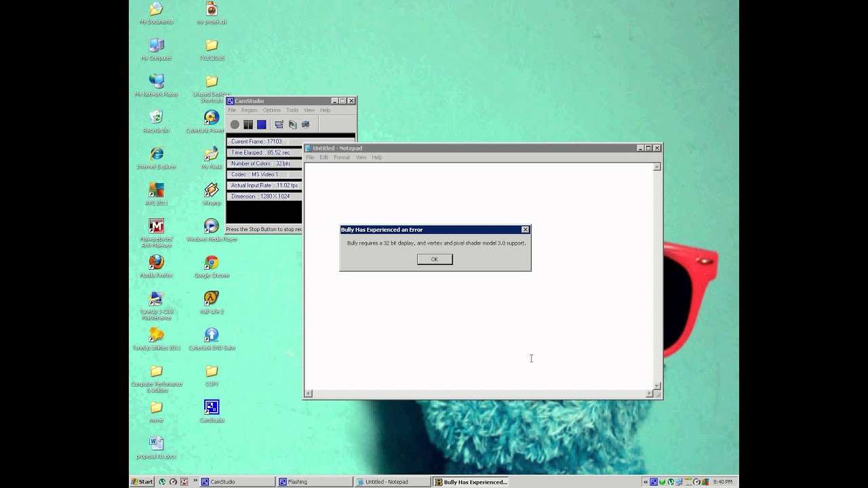Click the second CamStudio options toolbar icon
868x488 pixels.
[x=292, y=125]
